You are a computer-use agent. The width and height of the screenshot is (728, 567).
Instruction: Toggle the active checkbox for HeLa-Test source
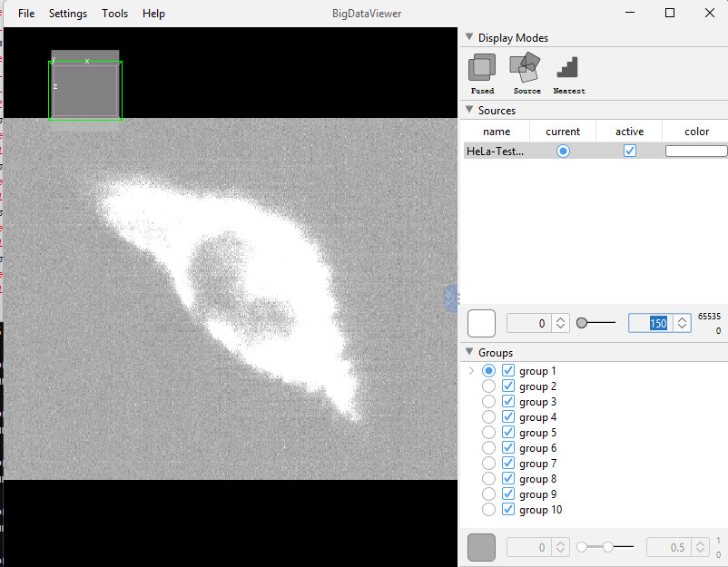click(629, 151)
